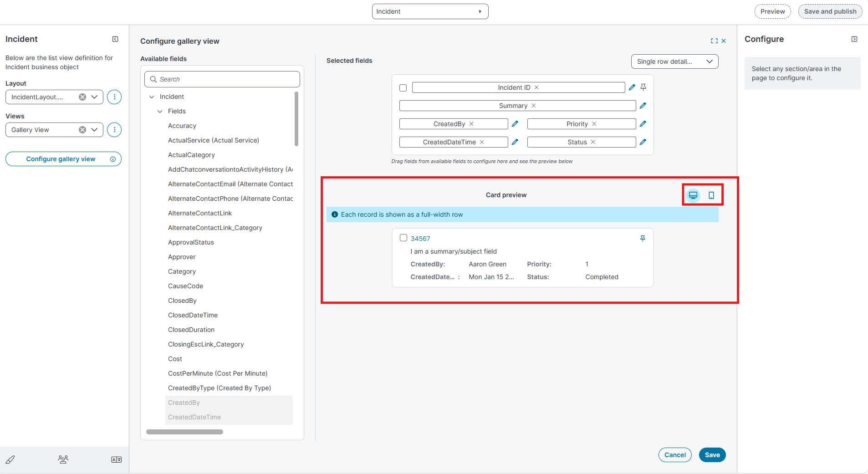This screenshot has width=868, height=474.
Task: Cancel the gallery view configuration
Action: 674,455
